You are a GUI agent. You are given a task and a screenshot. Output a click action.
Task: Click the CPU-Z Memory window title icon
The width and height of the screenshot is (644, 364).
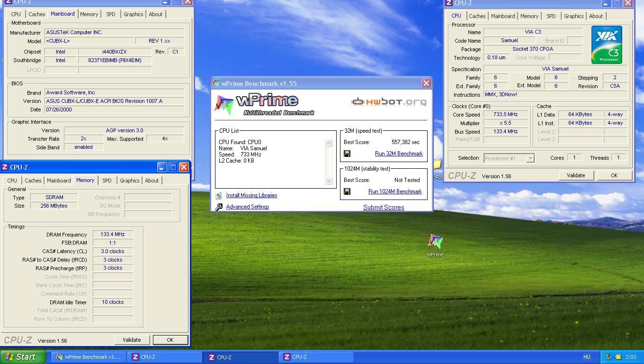[4, 167]
